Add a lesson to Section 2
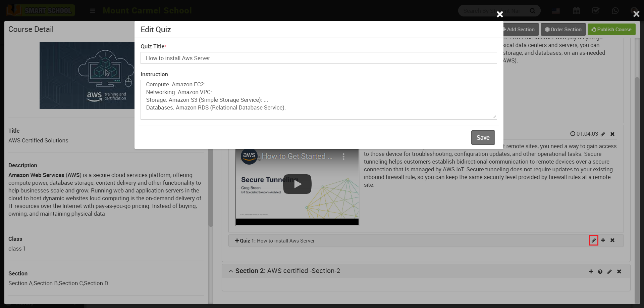644x308 pixels. pos(591,272)
